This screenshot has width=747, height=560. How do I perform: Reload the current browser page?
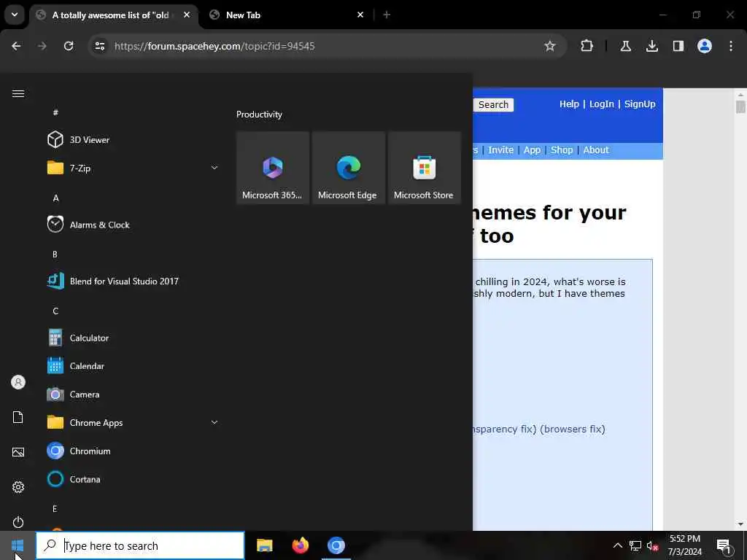tap(69, 46)
